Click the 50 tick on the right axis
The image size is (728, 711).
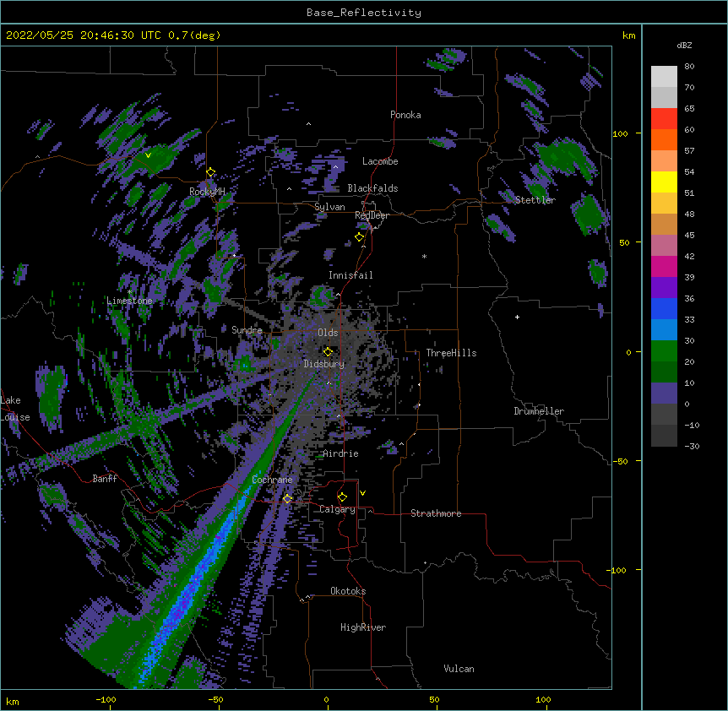(624, 242)
